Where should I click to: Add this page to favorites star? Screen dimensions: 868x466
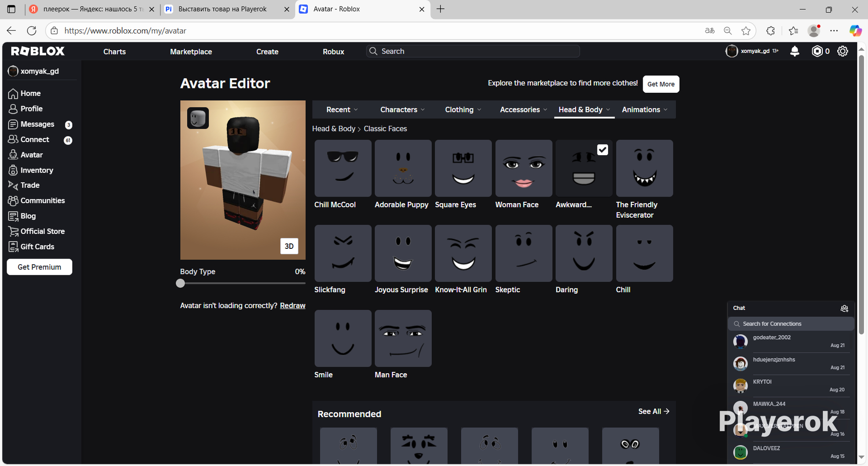pos(746,31)
